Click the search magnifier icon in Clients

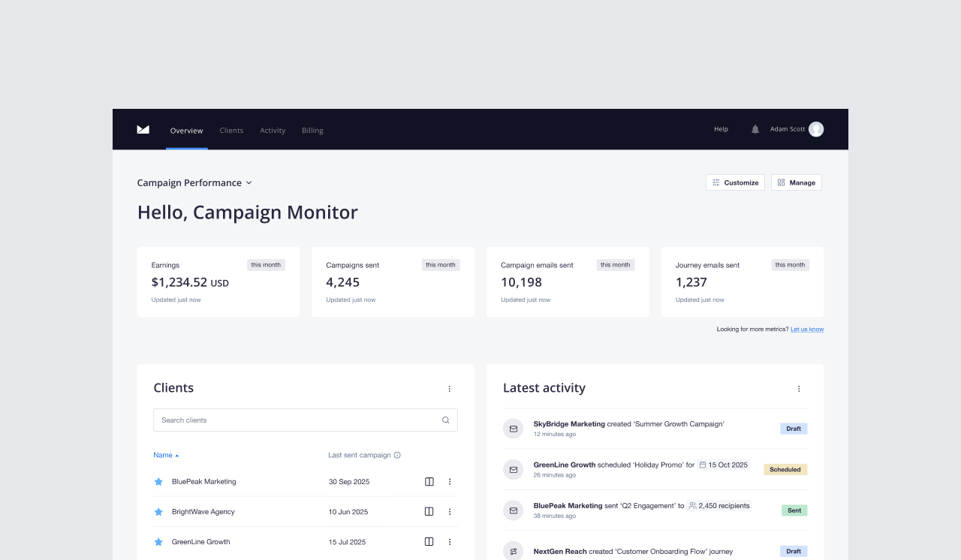point(446,420)
